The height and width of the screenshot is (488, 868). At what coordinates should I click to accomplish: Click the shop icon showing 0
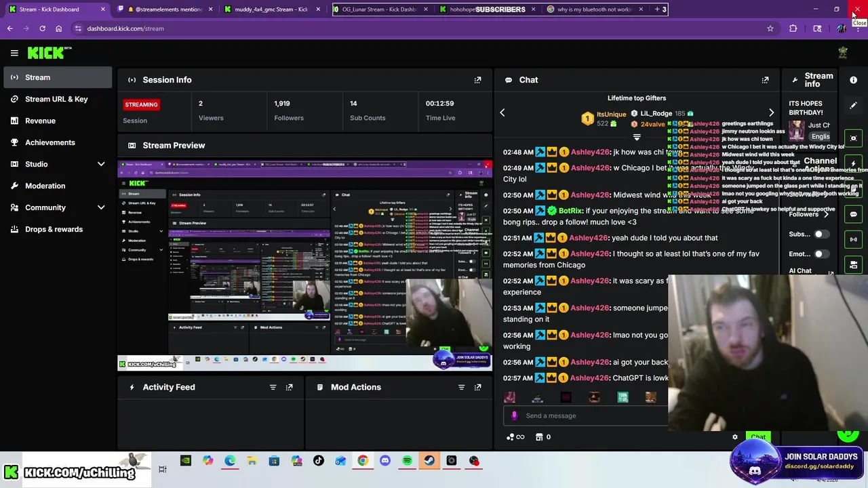[x=543, y=437]
